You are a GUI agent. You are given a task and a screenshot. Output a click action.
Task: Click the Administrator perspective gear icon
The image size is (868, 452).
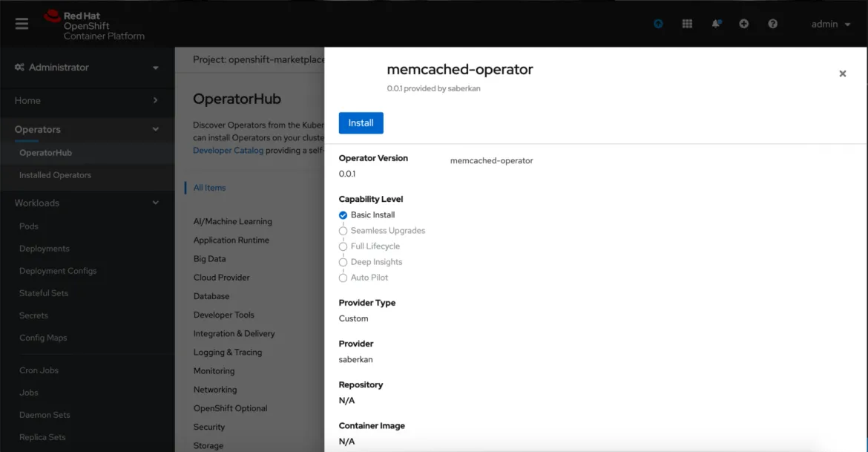click(19, 68)
